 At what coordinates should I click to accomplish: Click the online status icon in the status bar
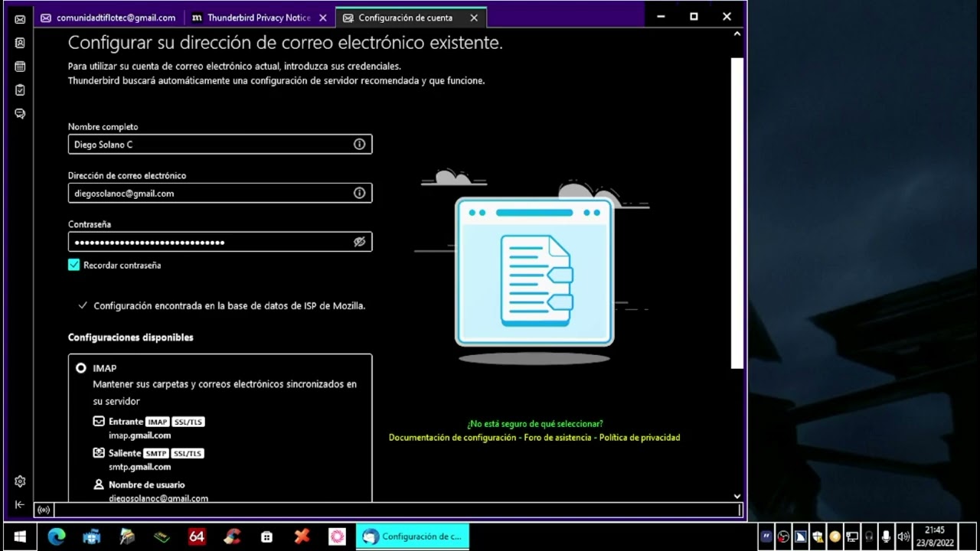point(44,510)
